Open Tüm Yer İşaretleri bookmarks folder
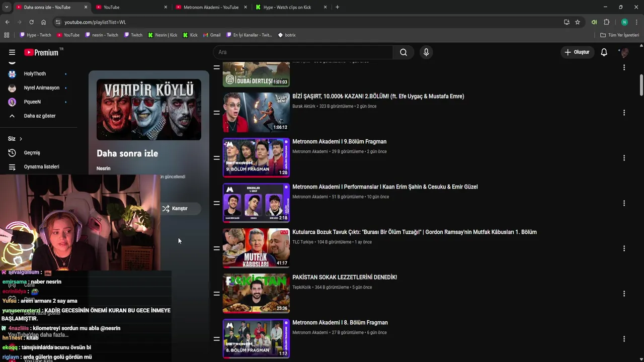Screen dimensions: 644x362 tap(619, 35)
